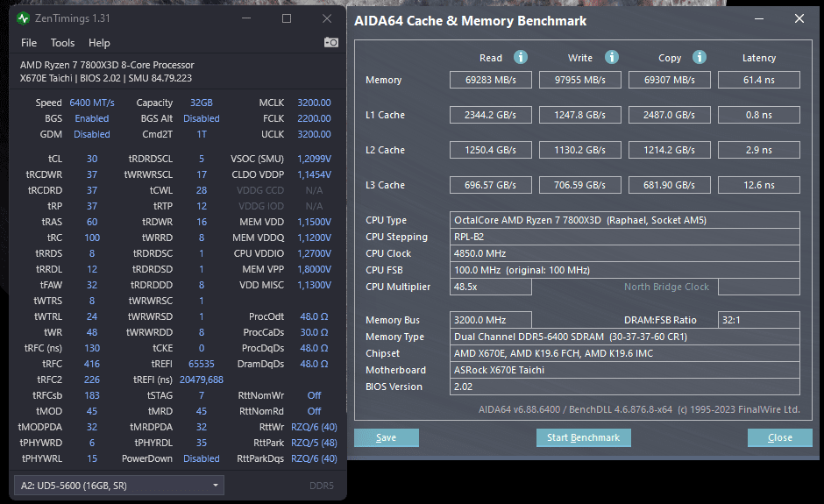Click the AIDA64 Close button
This screenshot has width=824, height=504.
[780, 437]
